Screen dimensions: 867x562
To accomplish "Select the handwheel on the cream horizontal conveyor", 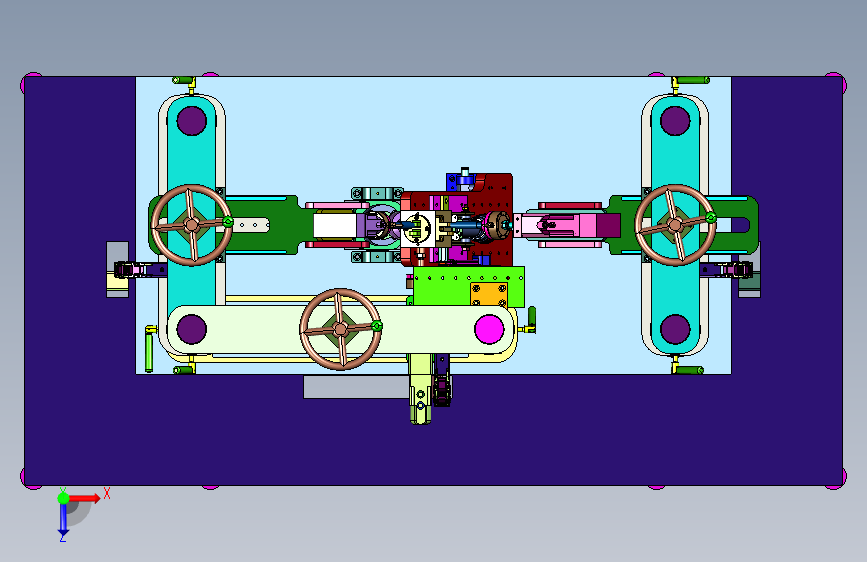I will (x=341, y=329).
